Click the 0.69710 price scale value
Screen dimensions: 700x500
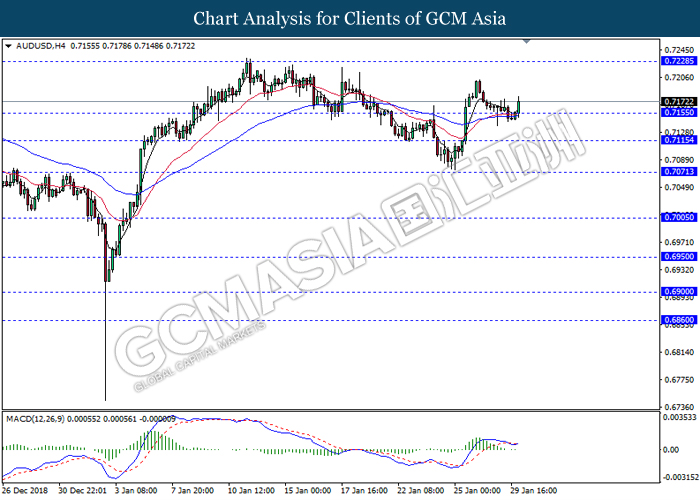click(679, 242)
